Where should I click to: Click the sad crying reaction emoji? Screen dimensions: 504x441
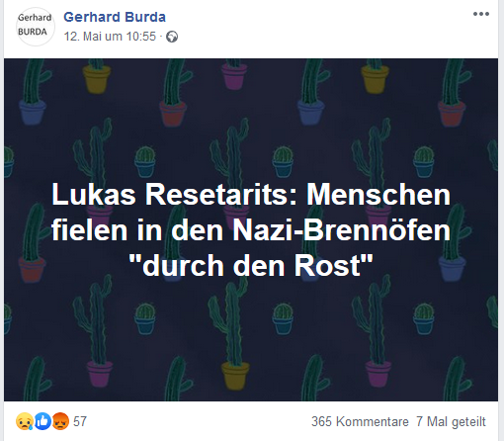(25, 421)
